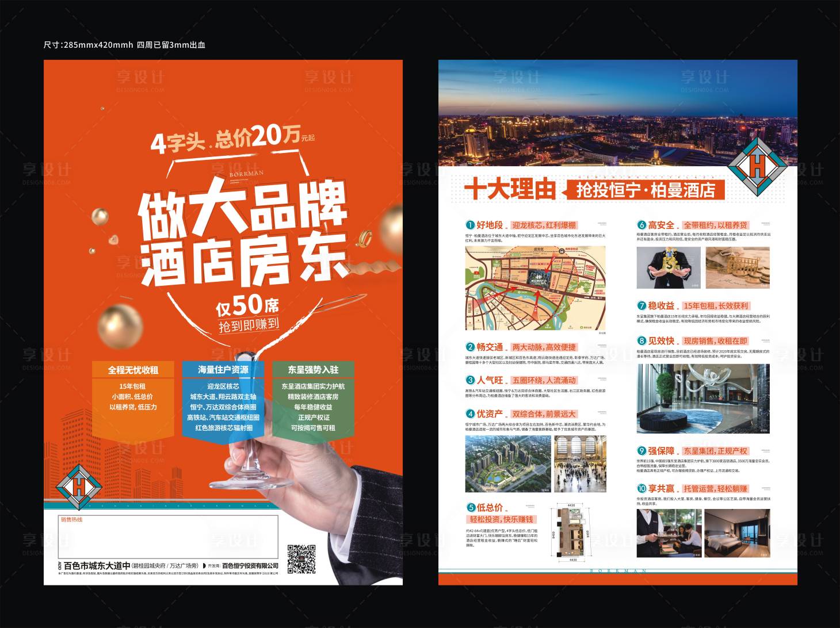Screen dimensions: 840x628
Task: Click the 15年包租 line in orange banner
Action: click(x=132, y=386)
